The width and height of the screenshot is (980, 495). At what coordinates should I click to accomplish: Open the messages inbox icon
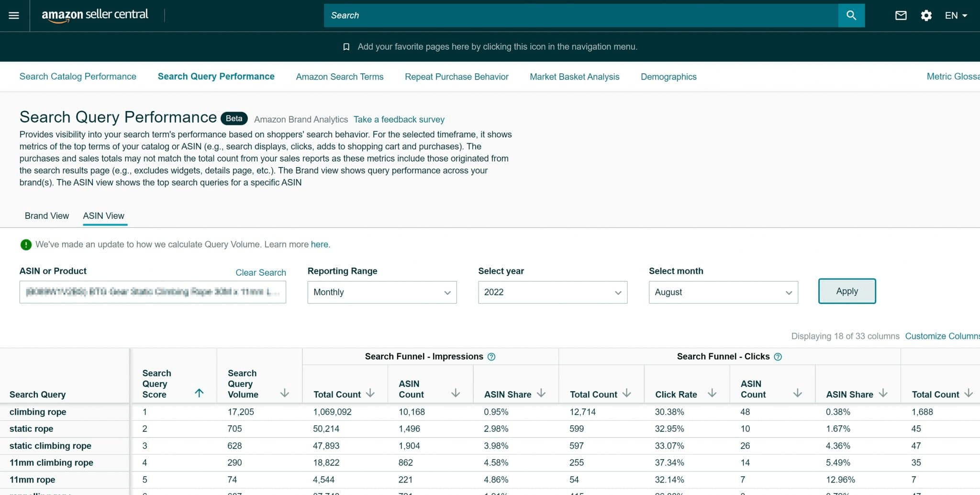[x=900, y=15]
